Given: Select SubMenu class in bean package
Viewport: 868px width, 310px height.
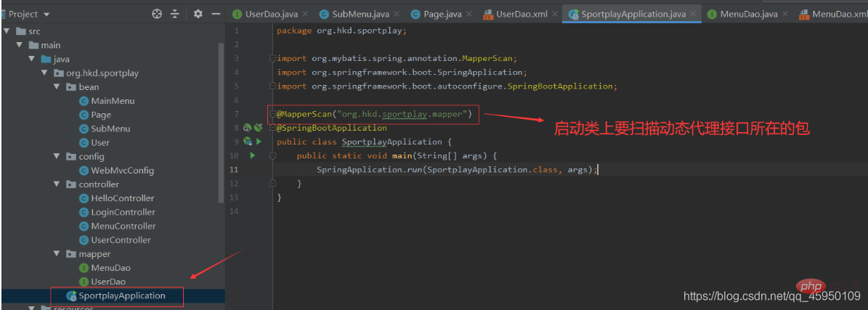Looking at the screenshot, I should [x=110, y=129].
